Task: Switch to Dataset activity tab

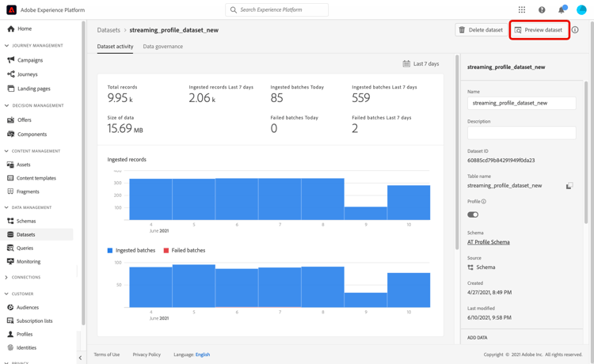Action: 115,47
